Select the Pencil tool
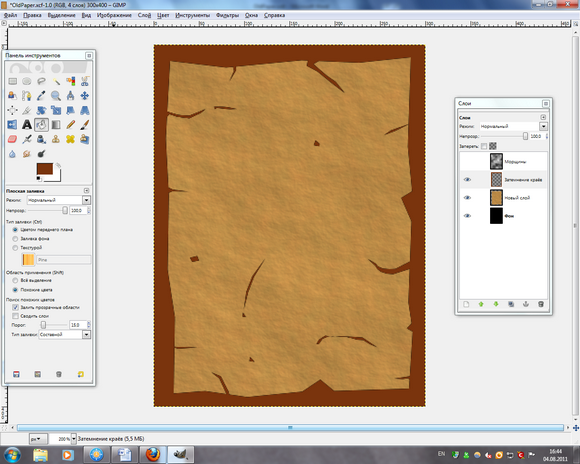580x464 pixels. (70, 125)
